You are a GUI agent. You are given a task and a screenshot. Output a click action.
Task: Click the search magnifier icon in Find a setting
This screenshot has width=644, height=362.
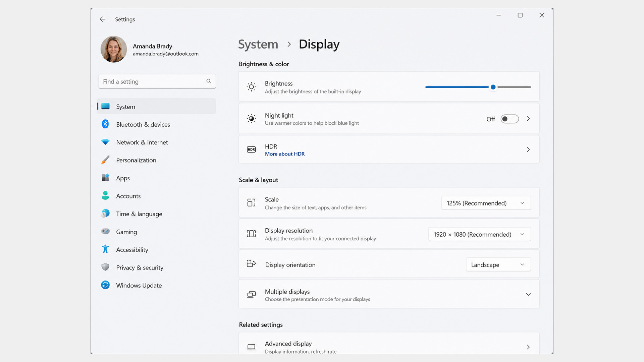pos(209,81)
